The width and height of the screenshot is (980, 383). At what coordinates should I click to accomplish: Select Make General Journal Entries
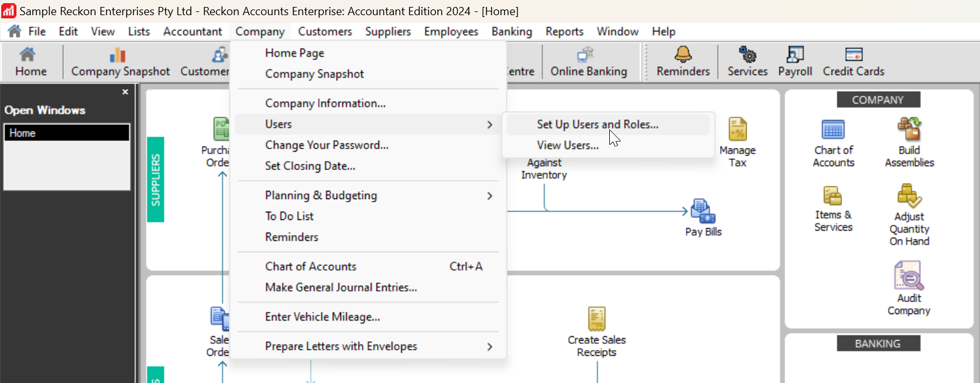(x=368, y=287)
